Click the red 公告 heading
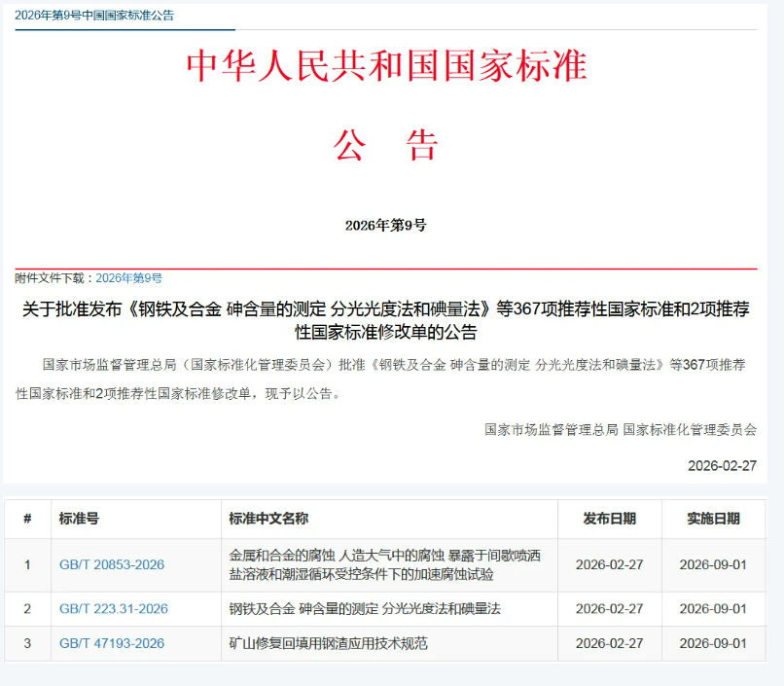The width and height of the screenshot is (784, 686). click(x=386, y=146)
